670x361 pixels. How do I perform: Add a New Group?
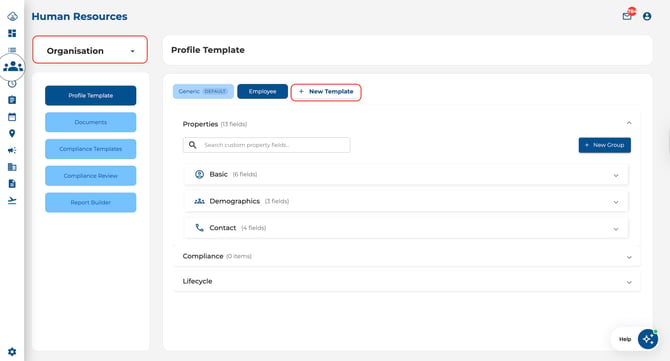point(605,145)
